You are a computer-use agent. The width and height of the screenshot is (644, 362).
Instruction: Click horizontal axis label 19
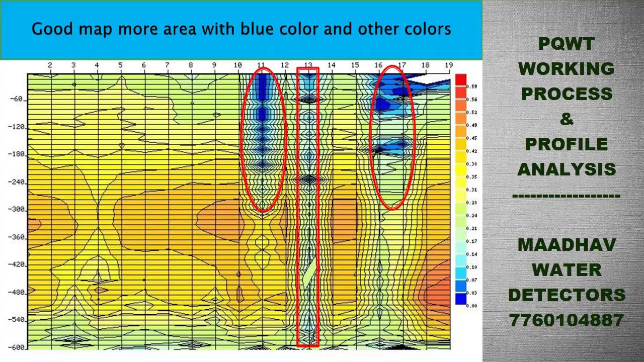[449, 65]
